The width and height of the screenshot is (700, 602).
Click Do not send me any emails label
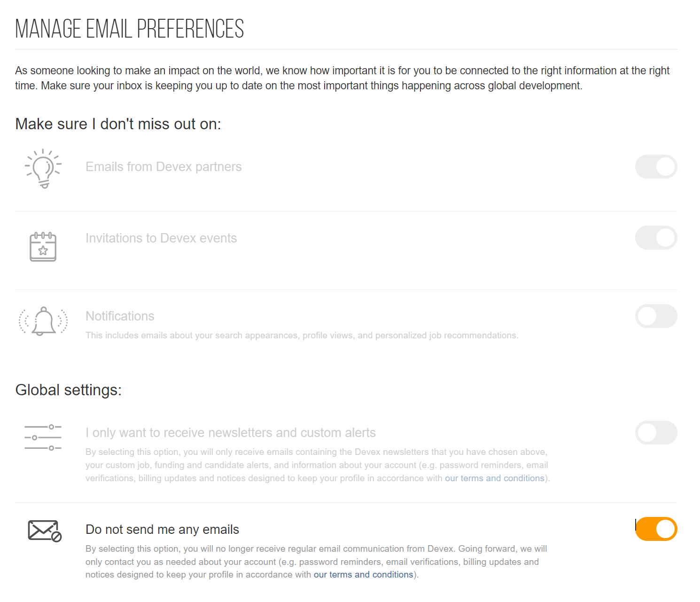(162, 530)
